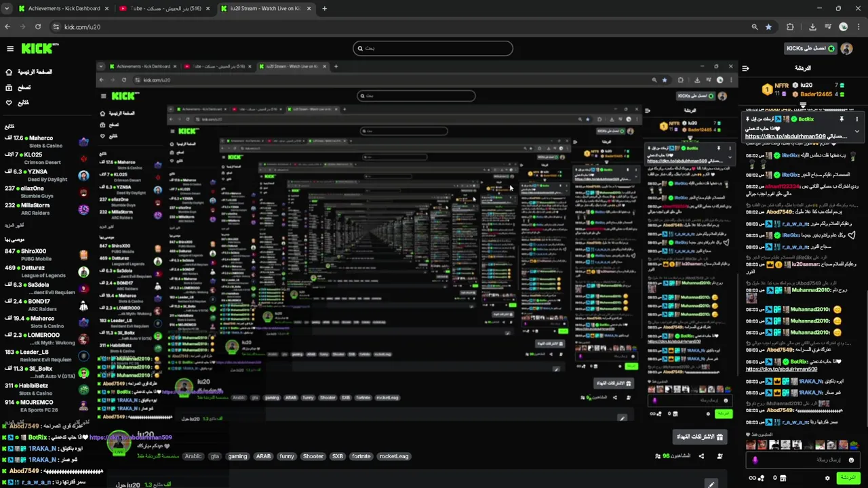Open a new browser tab
The image size is (868, 488).
pos(324,9)
